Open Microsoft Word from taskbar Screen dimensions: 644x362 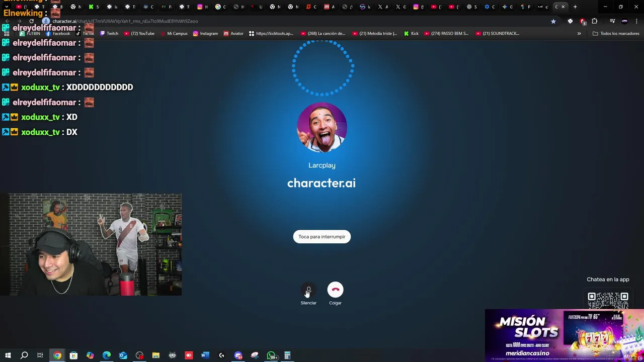205,355
